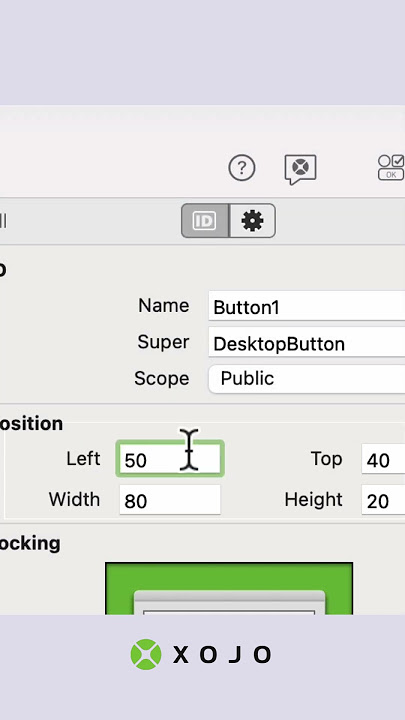Click the Top field showing 40
405x720 pixels.
pyautogui.click(x=383, y=459)
